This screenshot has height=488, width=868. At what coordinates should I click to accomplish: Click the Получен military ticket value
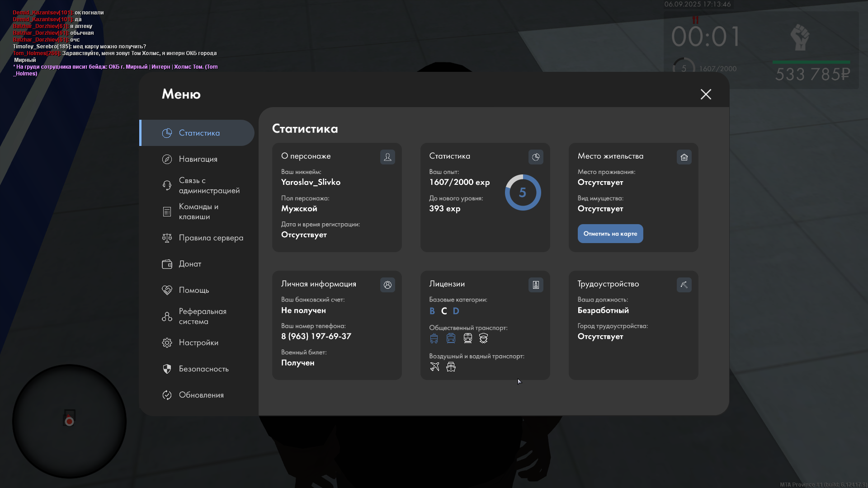point(297,363)
